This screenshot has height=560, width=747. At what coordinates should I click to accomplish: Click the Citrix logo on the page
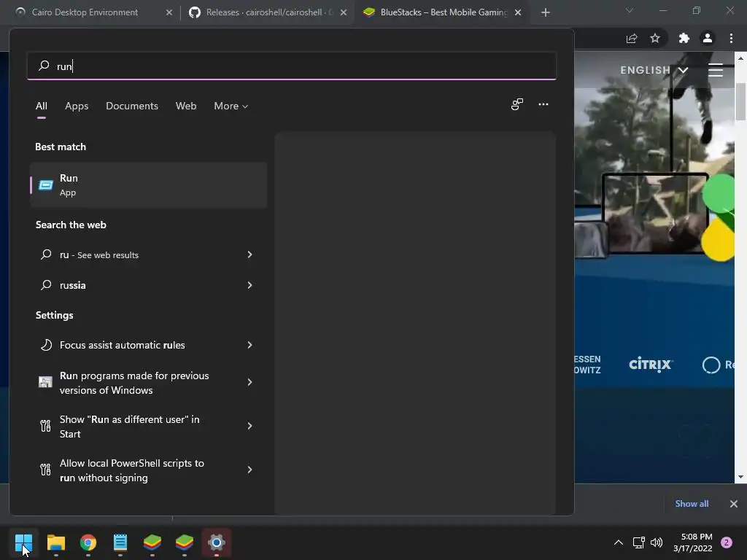click(x=650, y=365)
